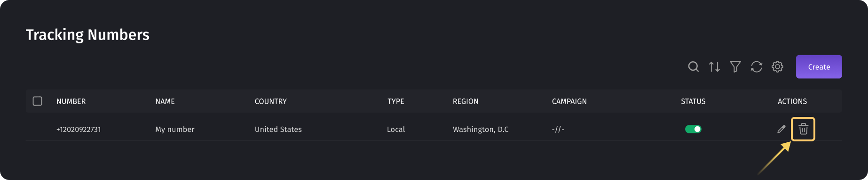Toggle the status switch off
Image resolution: width=868 pixels, height=180 pixels.
pos(693,129)
